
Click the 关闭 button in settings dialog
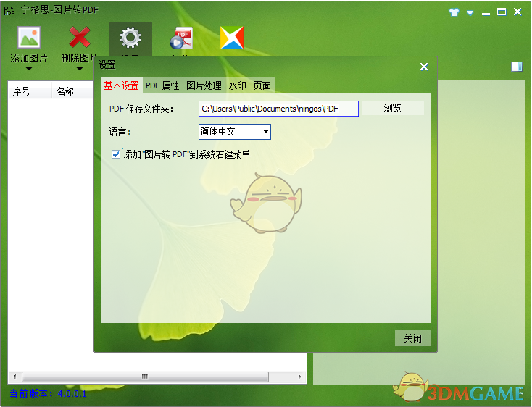point(413,338)
